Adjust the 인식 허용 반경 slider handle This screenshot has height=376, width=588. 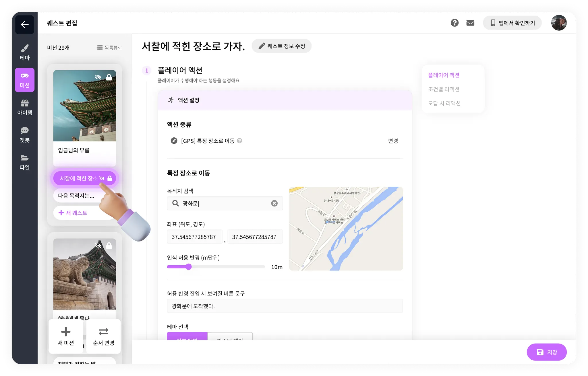pyautogui.click(x=189, y=267)
